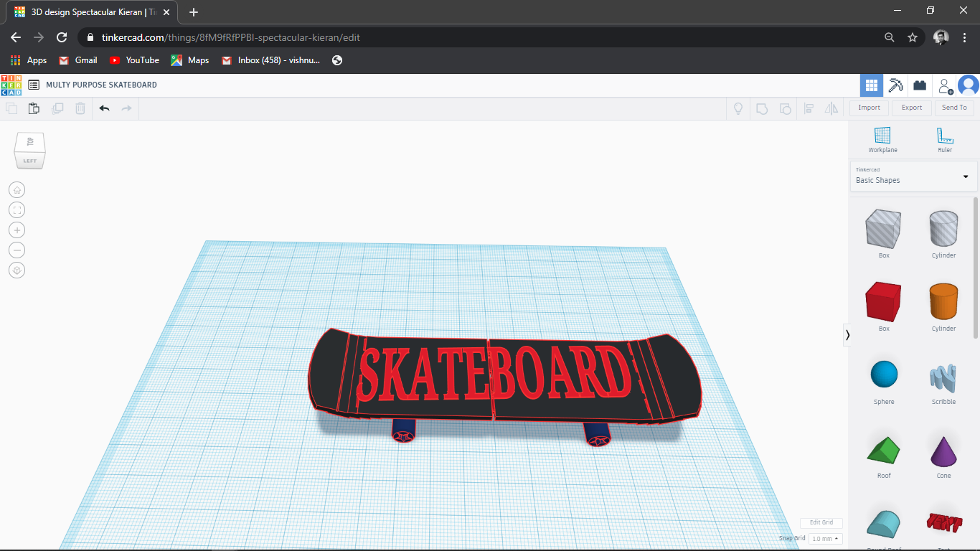Screen dimensions: 980x551
Task: Click the Undo arrow icon
Action: 104,108
